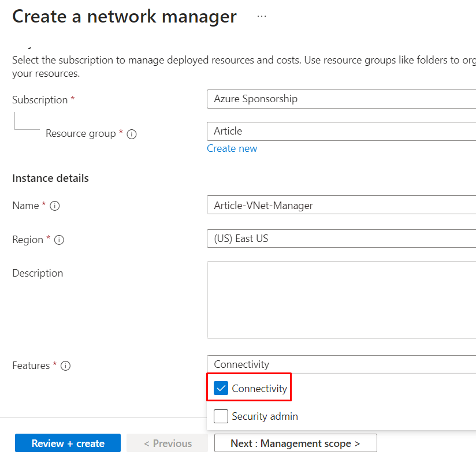
Task: Click the Features info icon
Action: [x=65, y=365]
